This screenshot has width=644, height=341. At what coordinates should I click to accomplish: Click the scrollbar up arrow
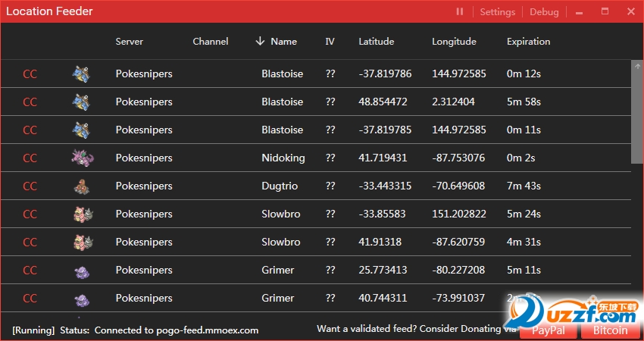tap(637, 66)
